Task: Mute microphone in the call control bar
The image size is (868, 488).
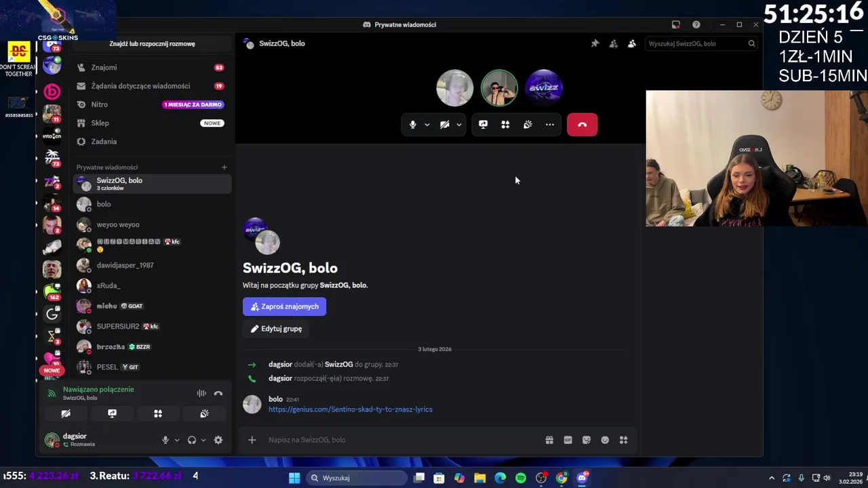Action: [x=412, y=125]
